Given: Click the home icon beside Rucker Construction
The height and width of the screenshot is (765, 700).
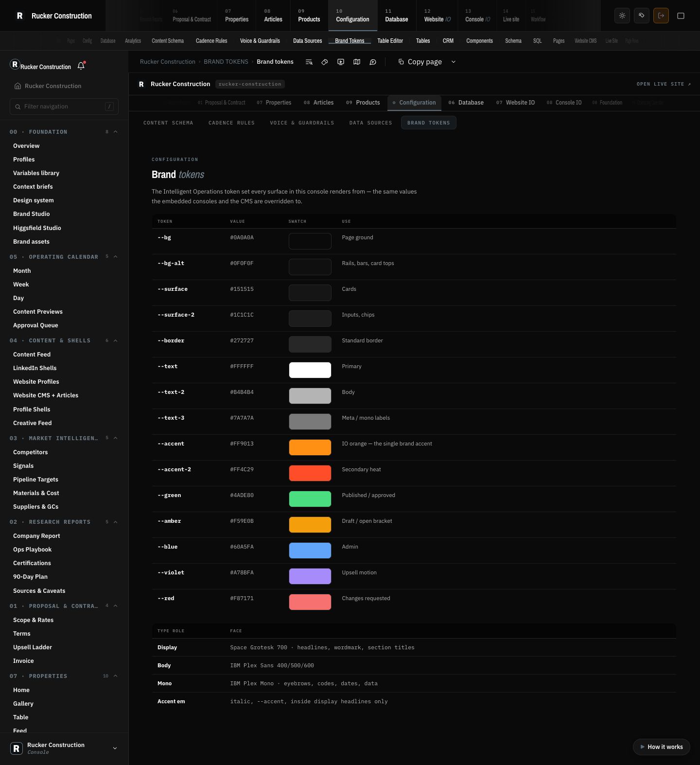Looking at the screenshot, I should click(x=18, y=86).
